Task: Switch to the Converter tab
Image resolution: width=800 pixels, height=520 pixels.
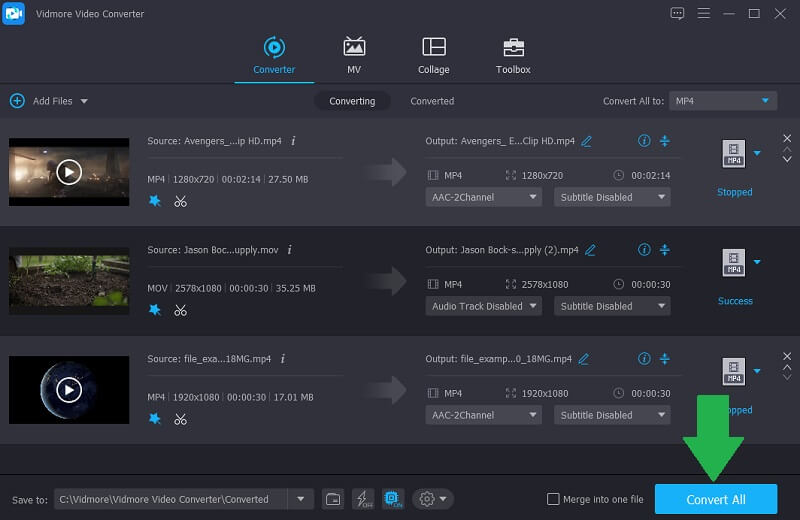Action: point(274,56)
